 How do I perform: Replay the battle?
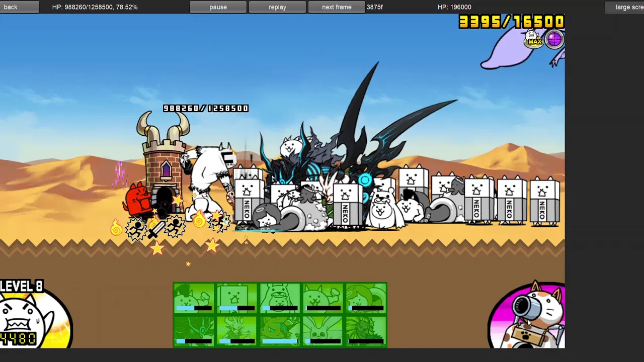[x=277, y=7]
